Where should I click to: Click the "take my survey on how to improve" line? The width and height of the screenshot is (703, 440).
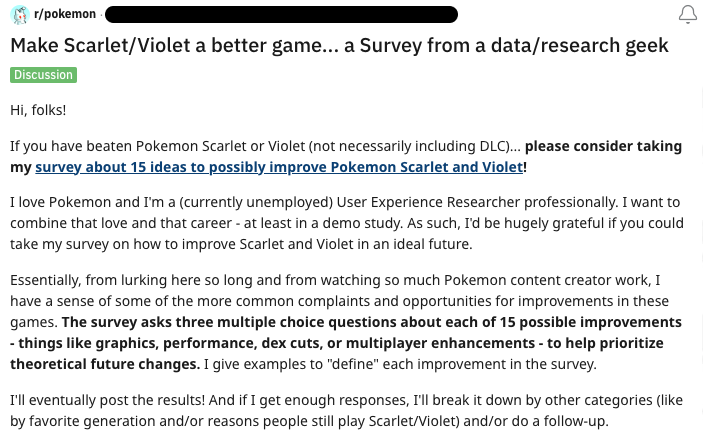pos(241,244)
